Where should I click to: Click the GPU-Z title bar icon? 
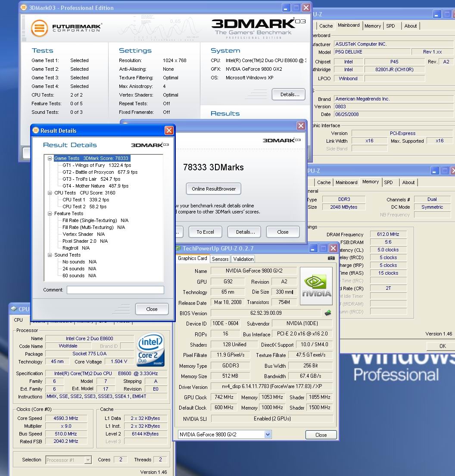(x=178, y=248)
